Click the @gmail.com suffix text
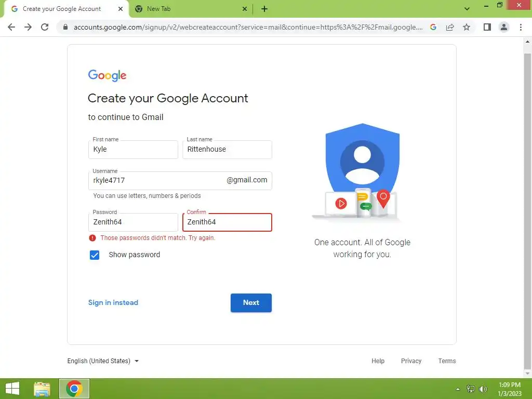 coord(247,180)
